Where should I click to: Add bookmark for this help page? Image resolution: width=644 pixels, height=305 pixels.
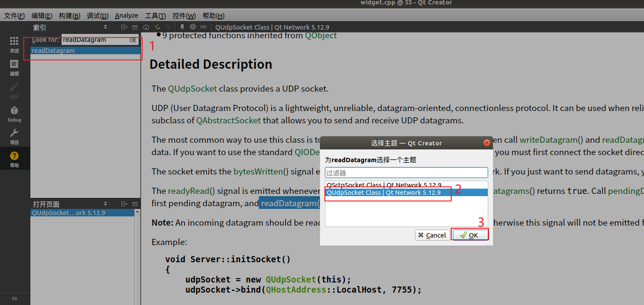click(x=182, y=27)
